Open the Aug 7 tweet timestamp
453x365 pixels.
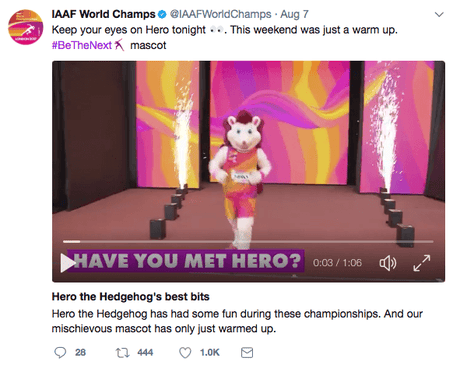pyautogui.click(x=294, y=14)
